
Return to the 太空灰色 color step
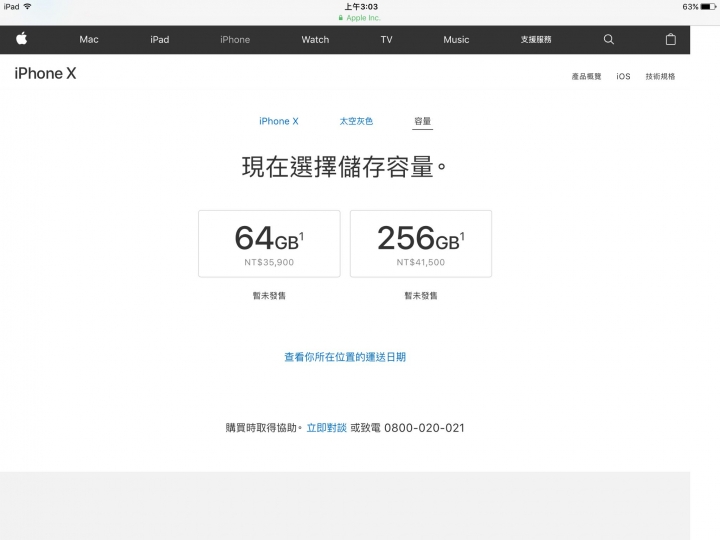(x=356, y=121)
